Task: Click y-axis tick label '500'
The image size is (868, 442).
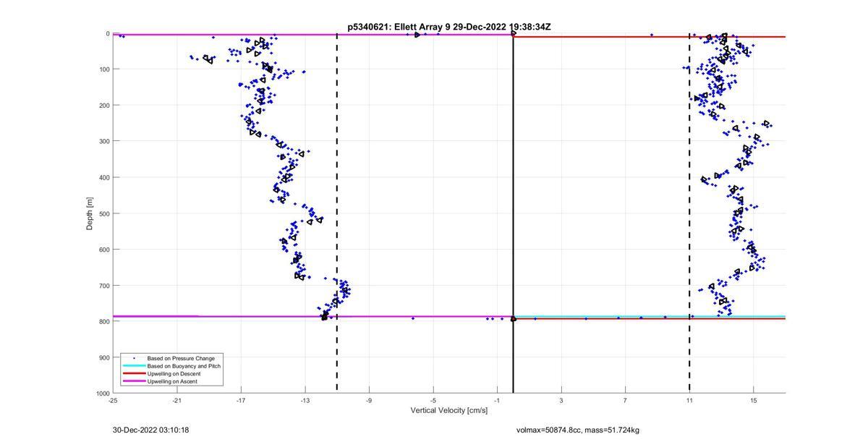Action: click(x=104, y=213)
